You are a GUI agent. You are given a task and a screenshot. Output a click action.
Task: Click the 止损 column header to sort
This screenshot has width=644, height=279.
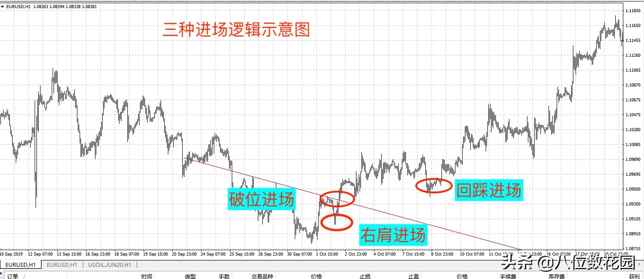(365, 276)
